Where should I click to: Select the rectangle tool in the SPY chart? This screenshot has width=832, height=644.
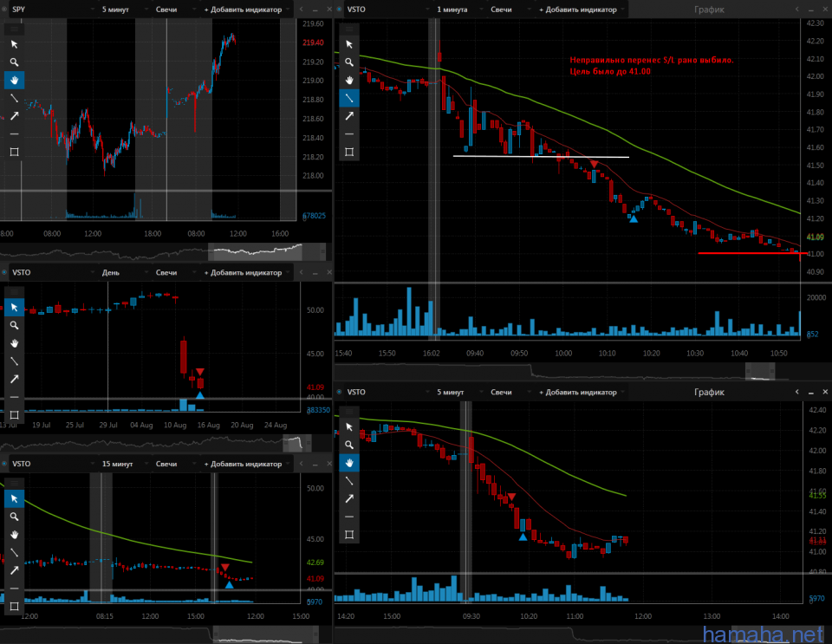click(15, 153)
